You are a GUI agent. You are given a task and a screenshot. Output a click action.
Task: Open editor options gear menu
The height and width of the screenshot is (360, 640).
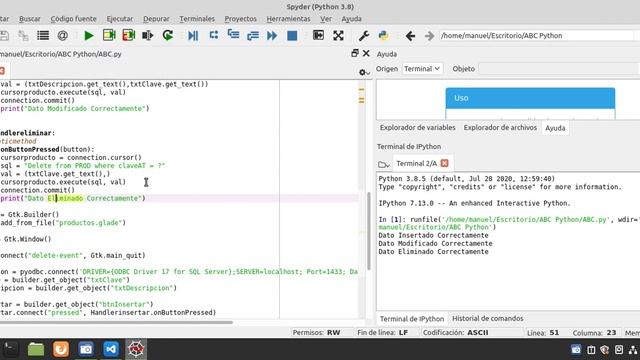pos(364,72)
